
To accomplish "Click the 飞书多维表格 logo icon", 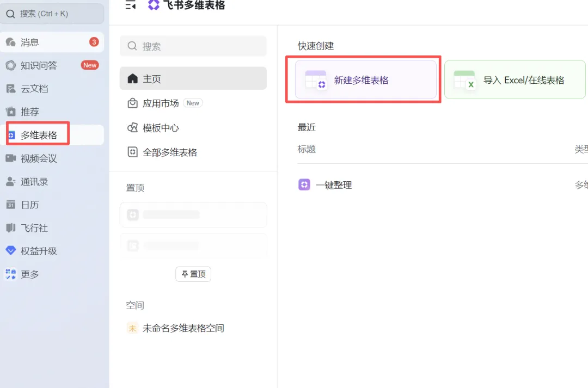I will point(154,5).
